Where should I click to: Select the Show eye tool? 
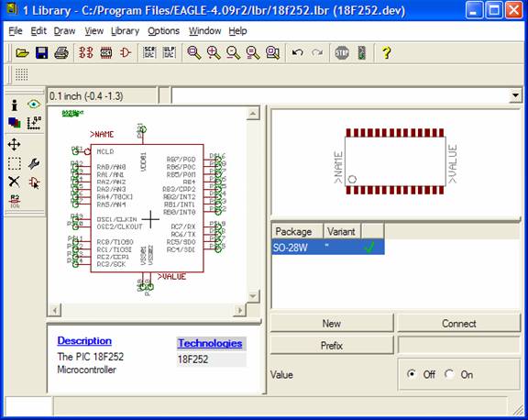tap(34, 104)
